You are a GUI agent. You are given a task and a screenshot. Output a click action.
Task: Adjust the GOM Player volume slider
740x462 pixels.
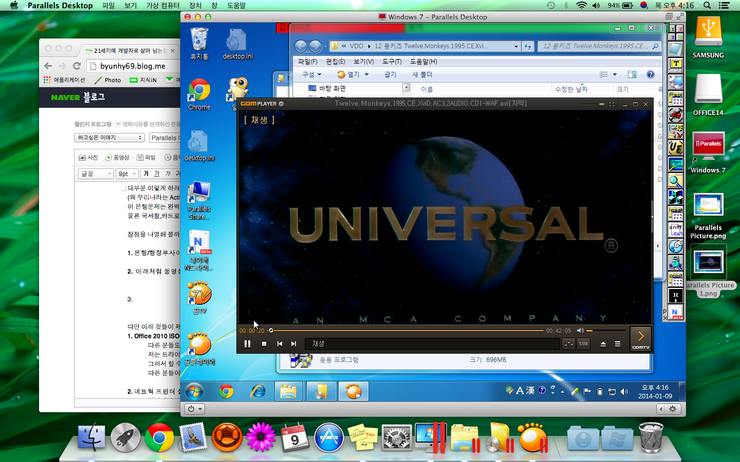click(605, 331)
